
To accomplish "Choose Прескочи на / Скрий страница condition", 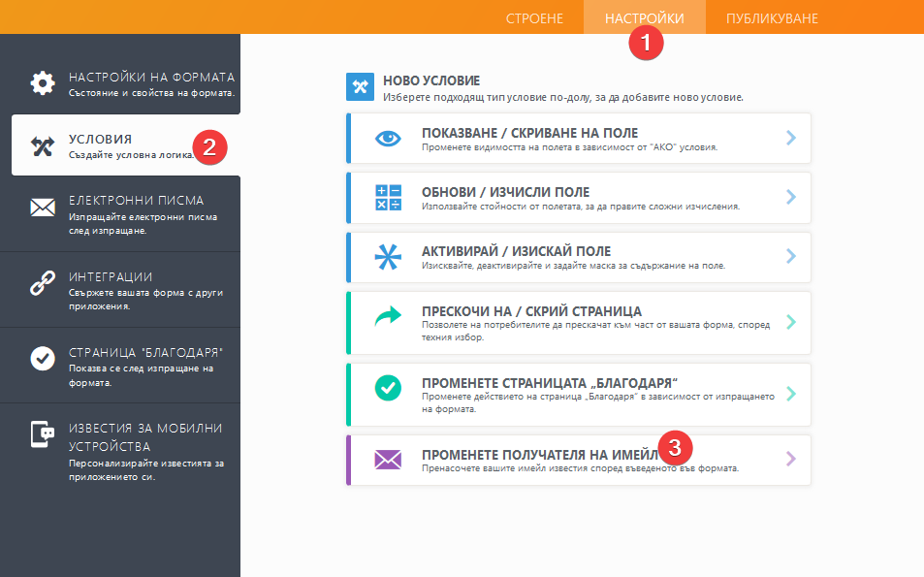I will pyautogui.click(x=531, y=311).
